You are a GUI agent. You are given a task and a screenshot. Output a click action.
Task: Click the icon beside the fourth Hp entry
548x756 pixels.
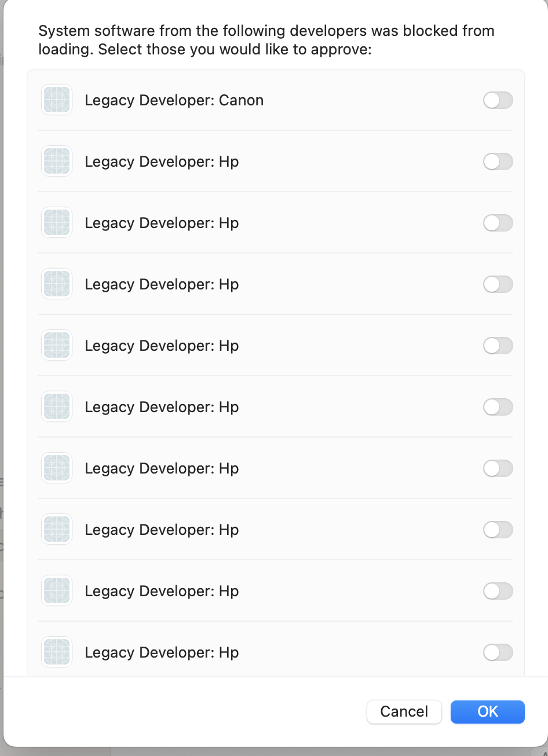[x=57, y=346]
